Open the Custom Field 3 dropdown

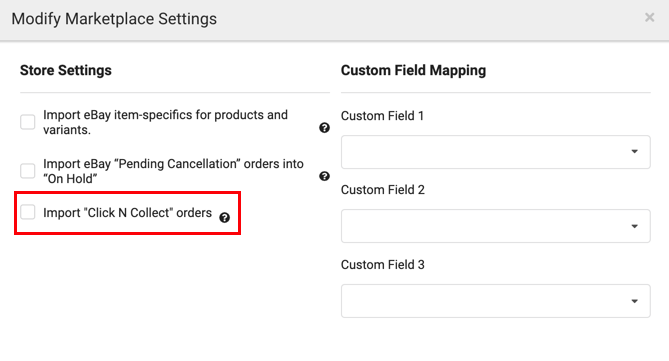tap(496, 301)
